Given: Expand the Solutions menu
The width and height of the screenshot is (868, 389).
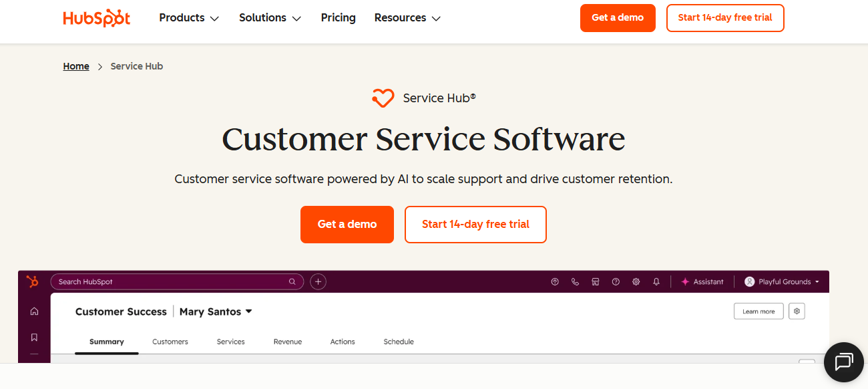Looking at the screenshot, I should 270,18.
